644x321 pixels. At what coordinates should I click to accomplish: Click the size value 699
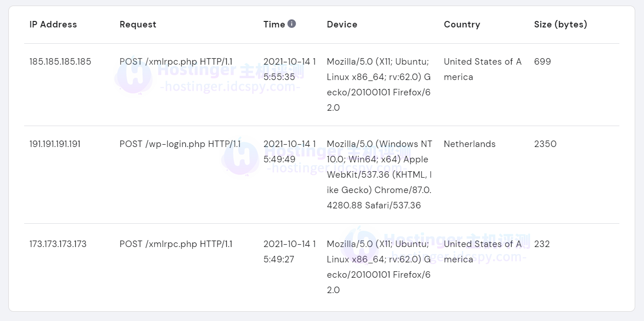click(x=542, y=62)
